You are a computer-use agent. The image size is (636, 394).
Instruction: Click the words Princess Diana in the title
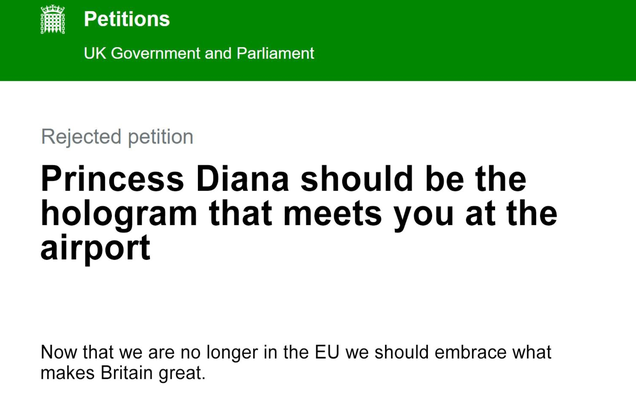coord(165,179)
